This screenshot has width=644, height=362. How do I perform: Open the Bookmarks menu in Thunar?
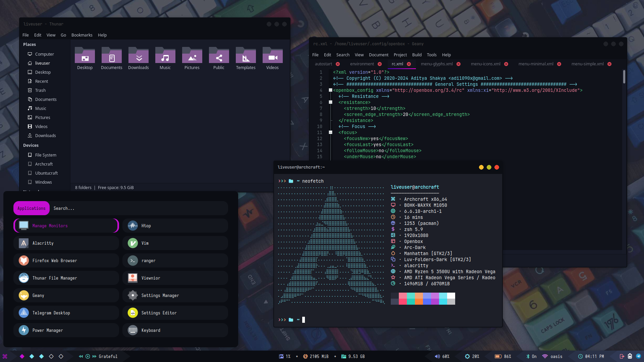82,35
